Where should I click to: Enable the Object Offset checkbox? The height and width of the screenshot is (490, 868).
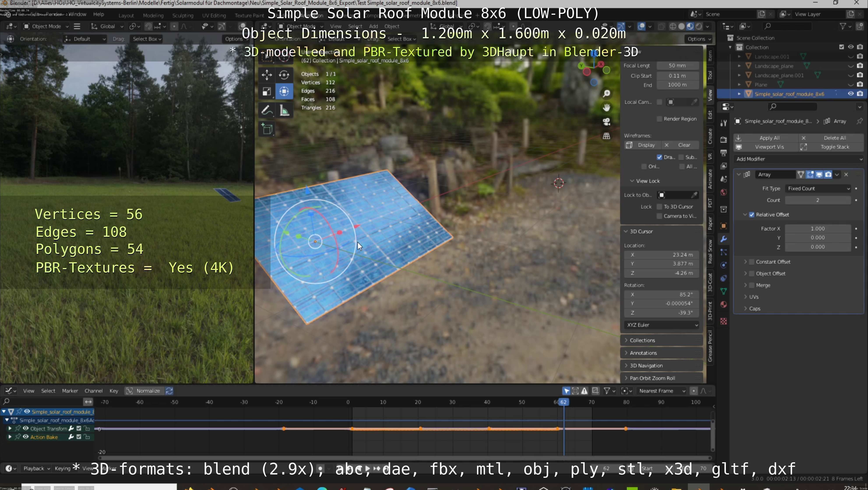751,274
